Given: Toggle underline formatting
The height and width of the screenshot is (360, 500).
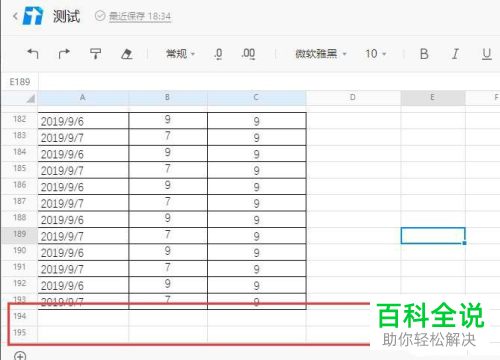Looking at the screenshot, I should click(487, 54).
